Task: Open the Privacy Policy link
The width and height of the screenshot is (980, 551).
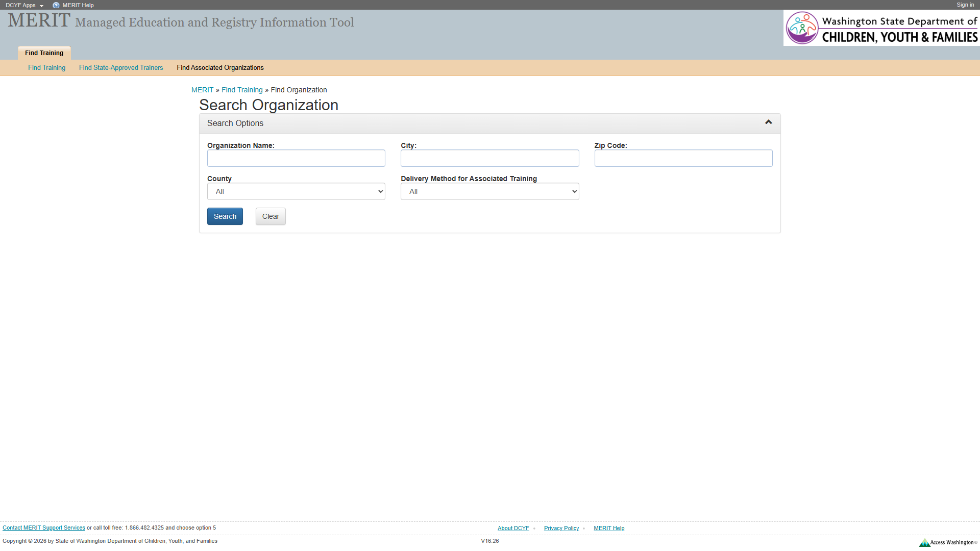Action: click(561, 528)
